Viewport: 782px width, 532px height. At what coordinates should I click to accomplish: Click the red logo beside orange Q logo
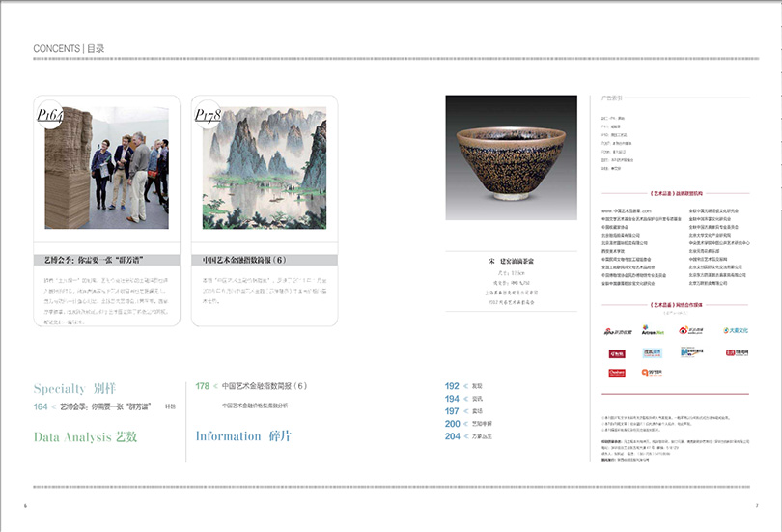[617, 373]
